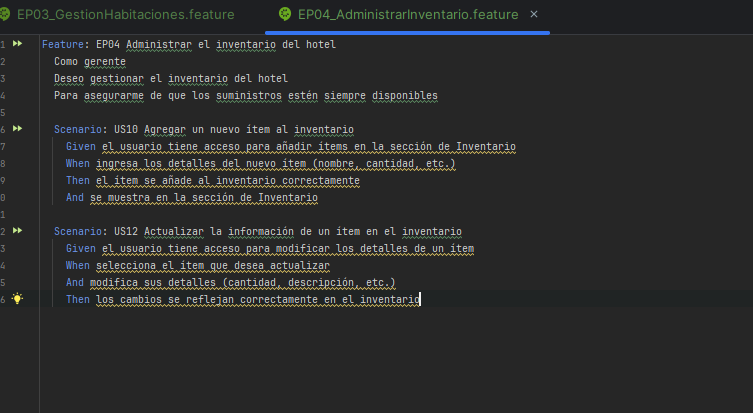753x413 pixels.
Task: Click the 'Given' step about añadir items
Action: pyautogui.click(x=291, y=146)
